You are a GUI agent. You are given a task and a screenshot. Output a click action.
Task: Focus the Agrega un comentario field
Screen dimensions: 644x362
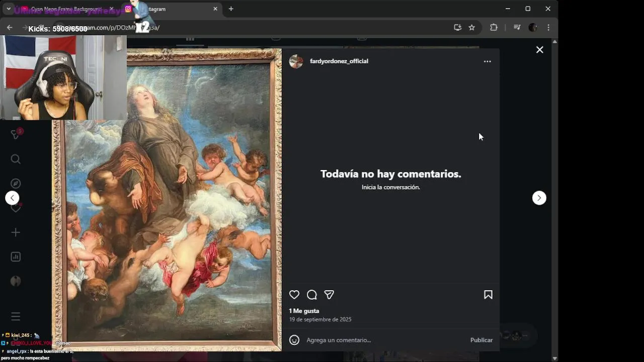[385, 340]
